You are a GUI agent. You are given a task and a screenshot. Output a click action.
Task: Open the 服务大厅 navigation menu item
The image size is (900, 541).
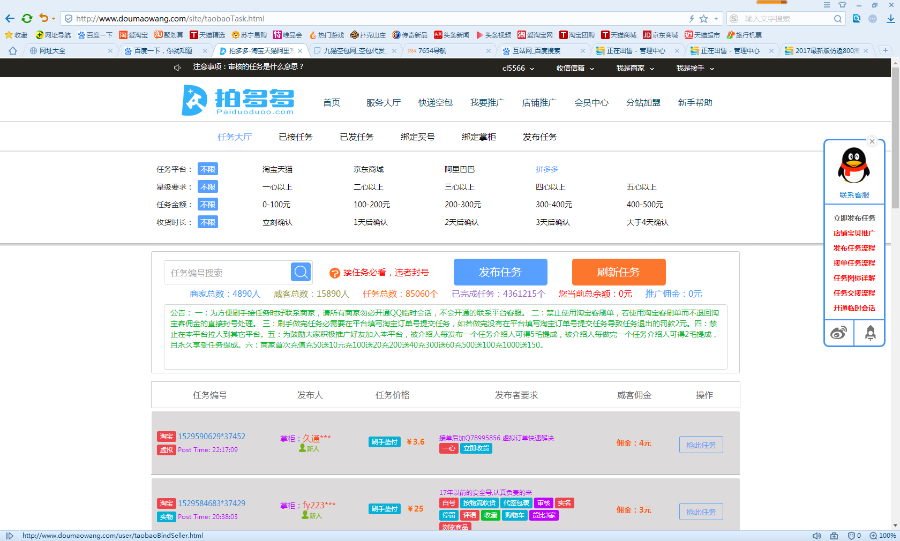point(382,102)
